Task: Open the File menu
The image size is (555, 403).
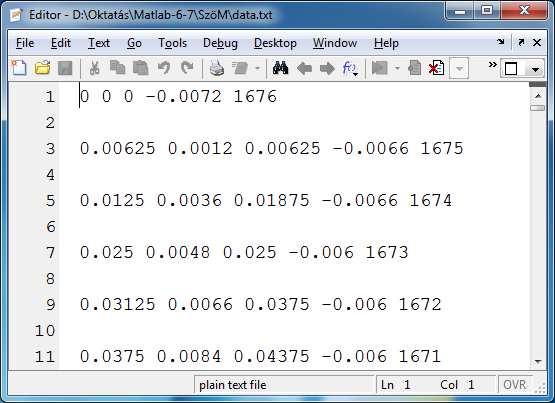Action: pyautogui.click(x=25, y=43)
